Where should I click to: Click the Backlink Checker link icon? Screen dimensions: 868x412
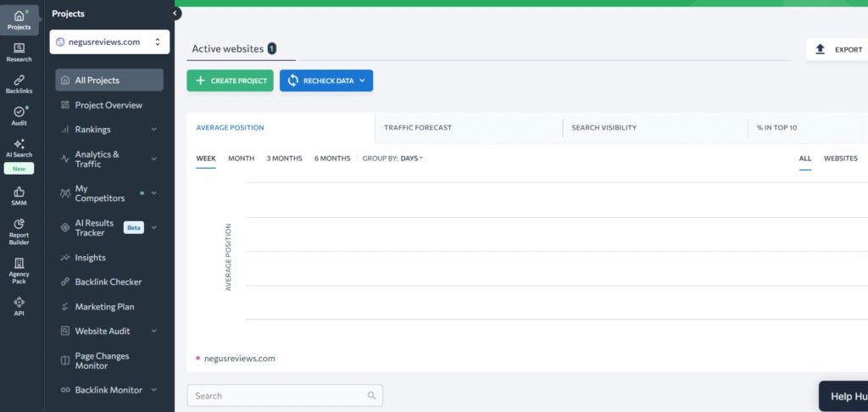[64, 281]
